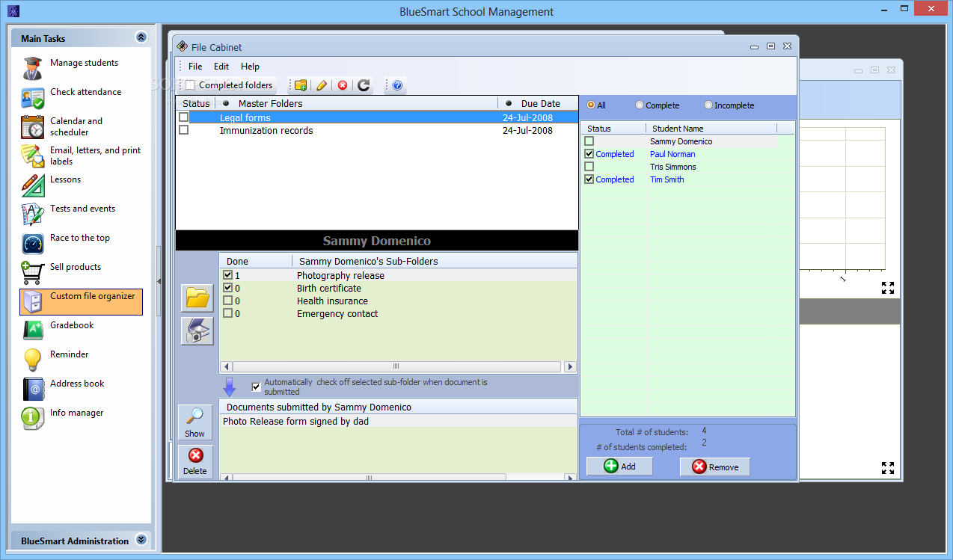Check Health insurance done checkbox
The width and height of the screenshot is (953, 560).
(x=228, y=301)
